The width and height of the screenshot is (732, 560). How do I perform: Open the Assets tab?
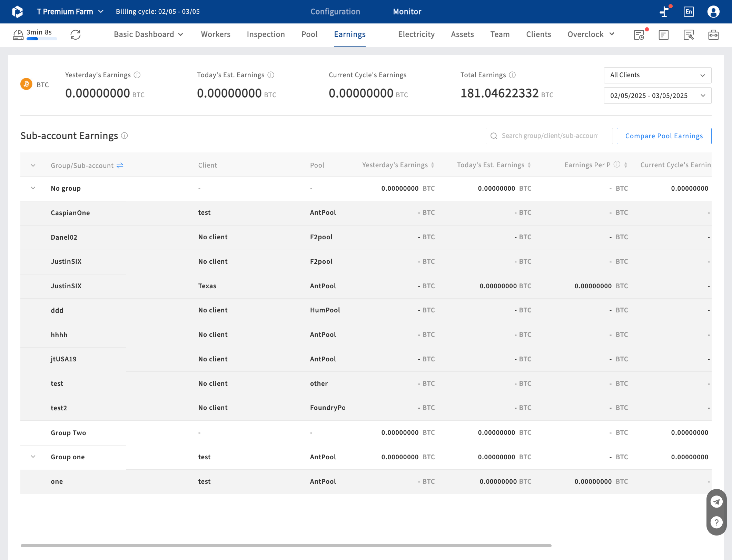(462, 34)
